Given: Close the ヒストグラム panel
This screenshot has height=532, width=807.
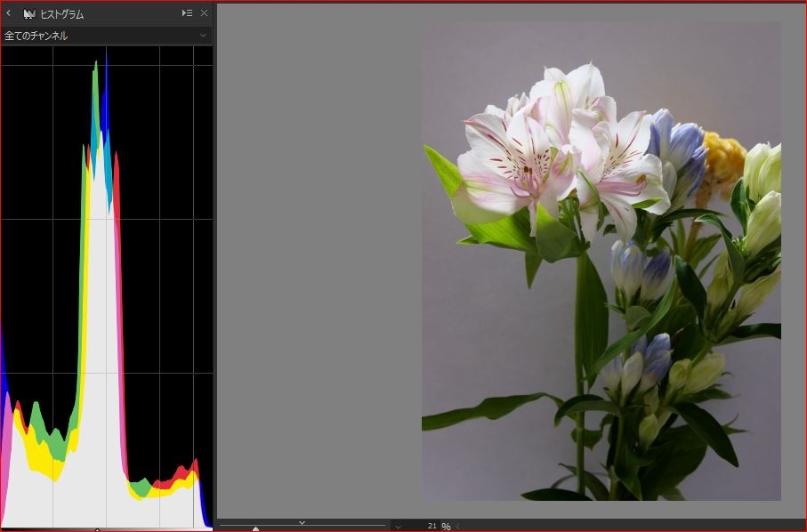Looking at the screenshot, I should point(205,13).
